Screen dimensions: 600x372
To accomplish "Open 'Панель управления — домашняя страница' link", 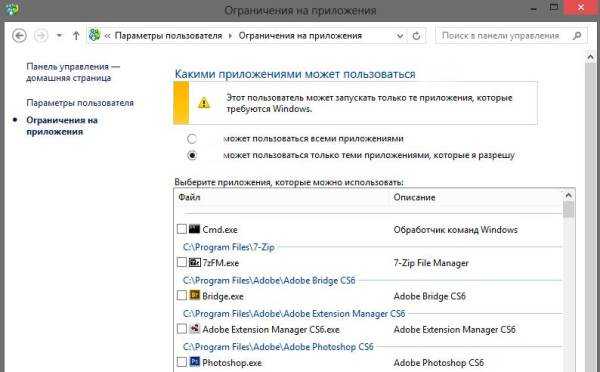I will pos(73,72).
